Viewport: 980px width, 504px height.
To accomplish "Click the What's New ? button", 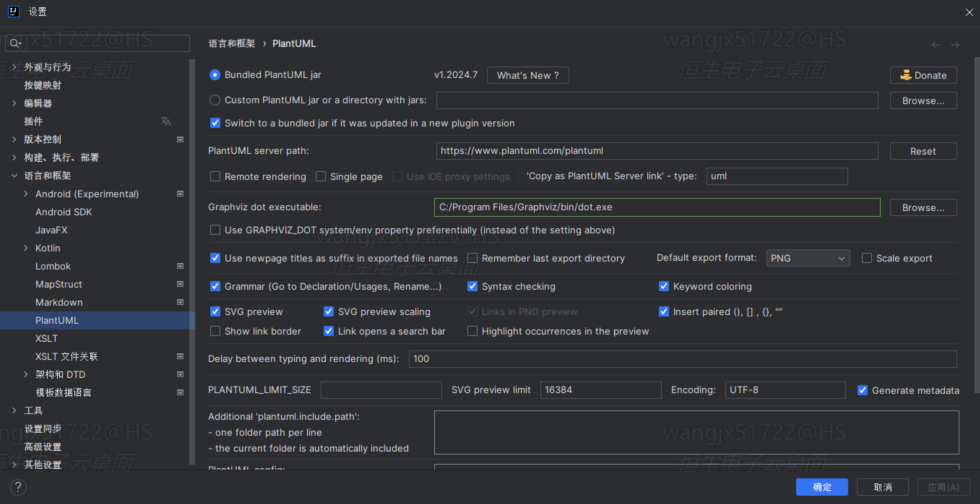I will pos(528,75).
